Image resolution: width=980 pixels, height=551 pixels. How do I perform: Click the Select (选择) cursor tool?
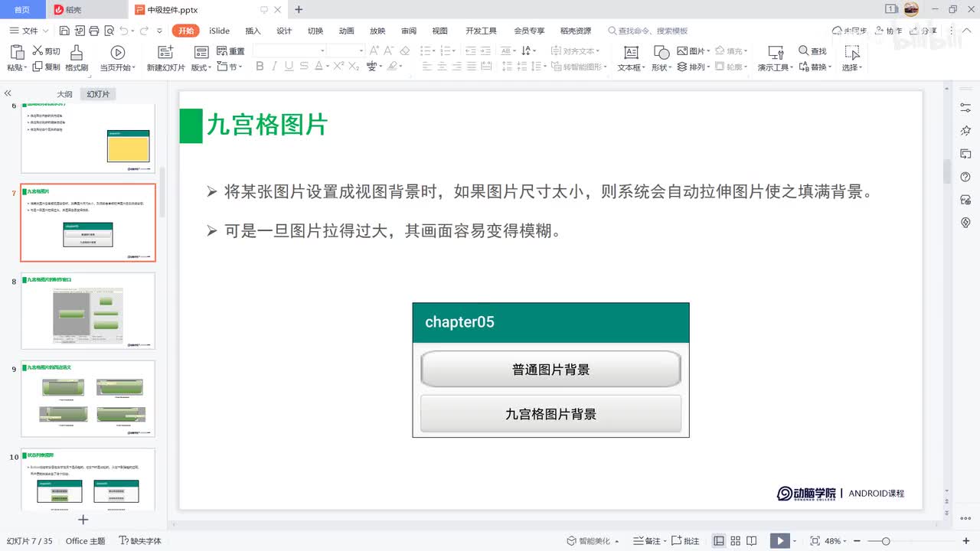[851, 58]
